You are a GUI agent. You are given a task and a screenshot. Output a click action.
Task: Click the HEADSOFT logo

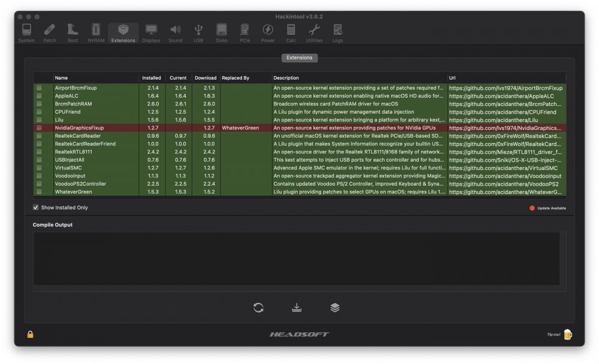click(x=299, y=334)
